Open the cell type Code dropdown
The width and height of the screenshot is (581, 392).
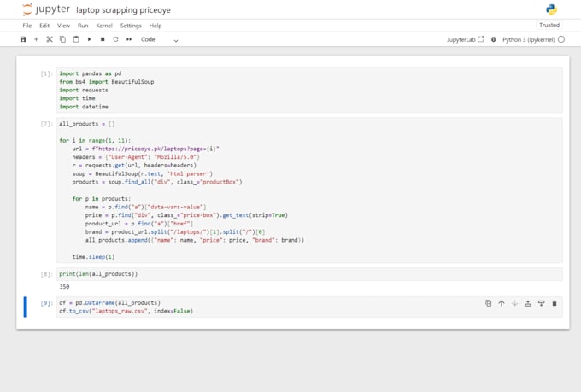pos(159,39)
